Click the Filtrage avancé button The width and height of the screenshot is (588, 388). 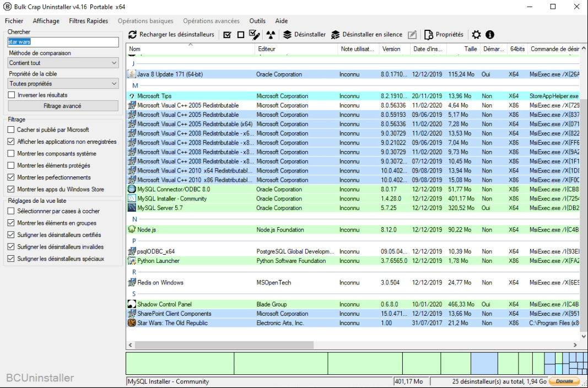click(x=62, y=106)
